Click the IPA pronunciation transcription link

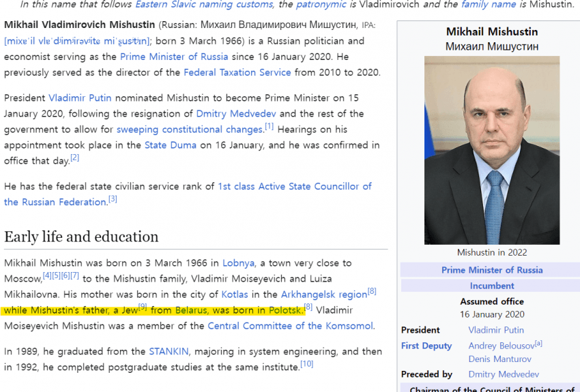[x=77, y=41]
